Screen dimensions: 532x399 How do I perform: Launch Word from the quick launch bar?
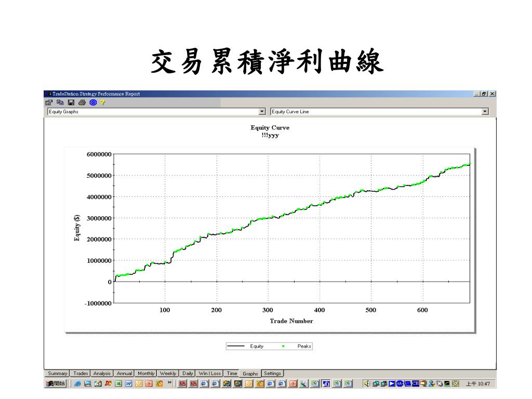point(129,384)
